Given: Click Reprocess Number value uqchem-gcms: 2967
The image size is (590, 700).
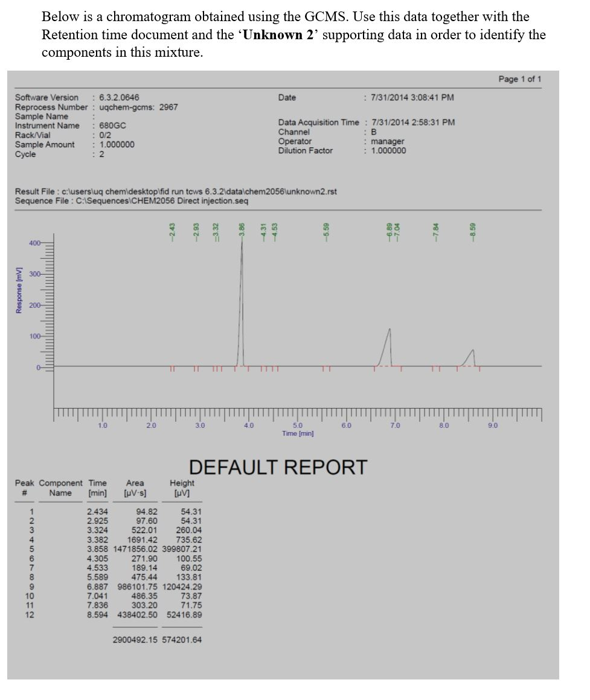Looking at the screenshot, I should pos(138,107).
